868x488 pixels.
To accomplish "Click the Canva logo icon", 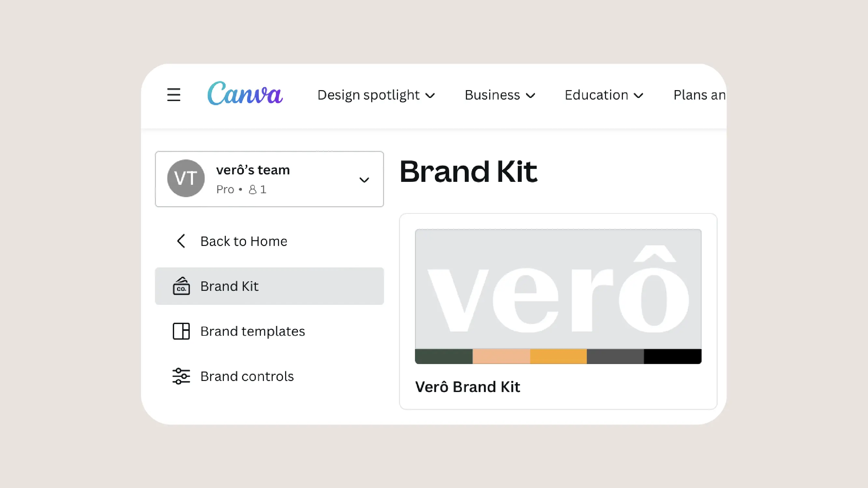I will coord(245,95).
